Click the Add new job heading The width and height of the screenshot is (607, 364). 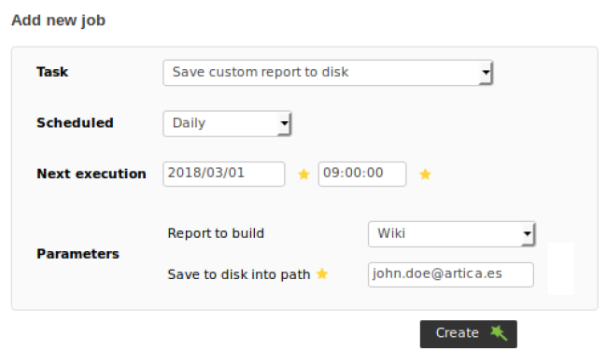tap(59, 21)
